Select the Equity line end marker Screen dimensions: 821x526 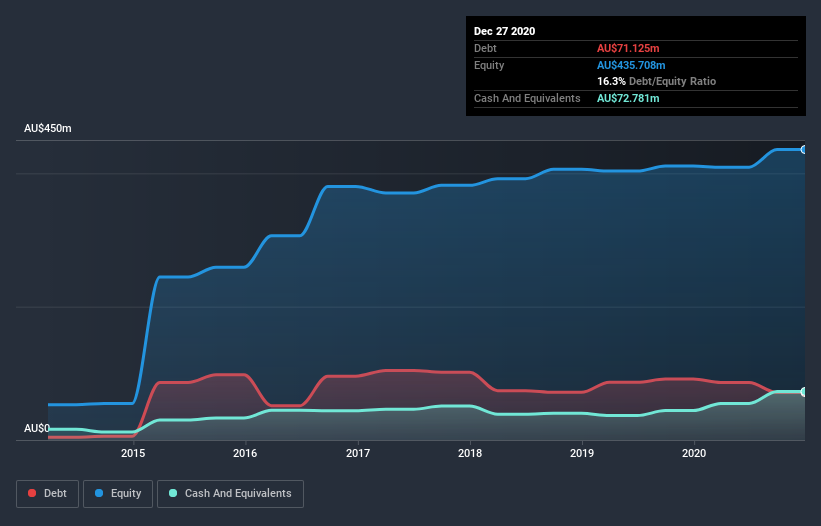(804, 150)
